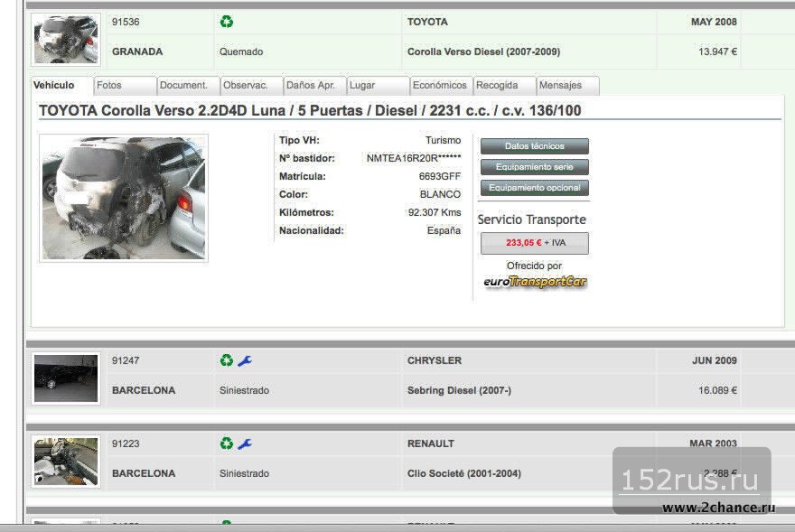The height and width of the screenshot is (532, 795).
Task: Click the Datos técnicos button
Action: 535,146
